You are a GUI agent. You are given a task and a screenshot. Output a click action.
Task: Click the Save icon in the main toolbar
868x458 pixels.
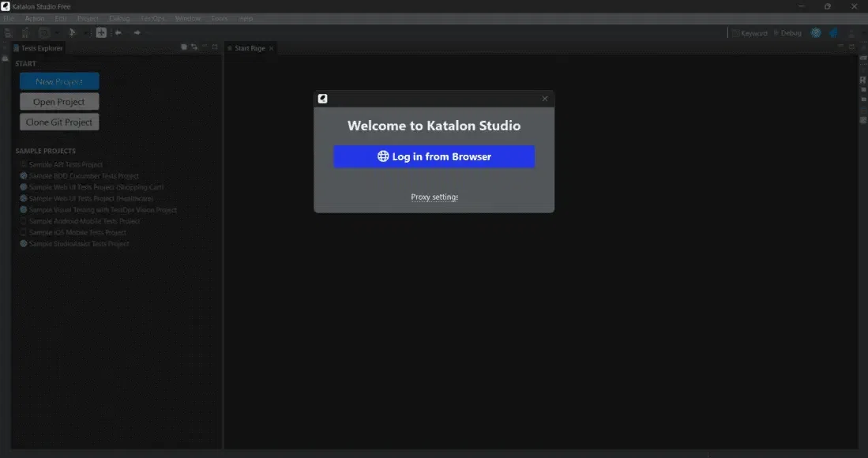[x=9, y=33]
